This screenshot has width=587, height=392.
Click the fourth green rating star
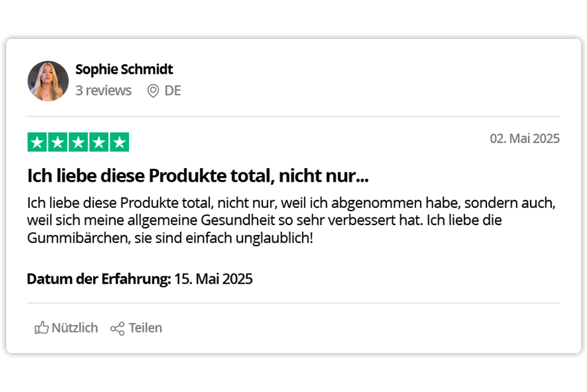point(99,142)
